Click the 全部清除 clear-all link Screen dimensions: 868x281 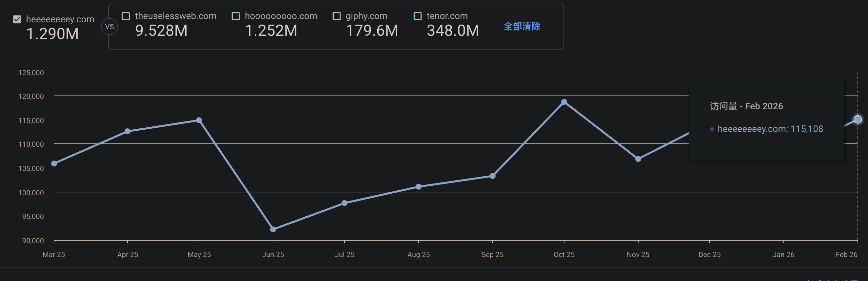click(522, 26)
